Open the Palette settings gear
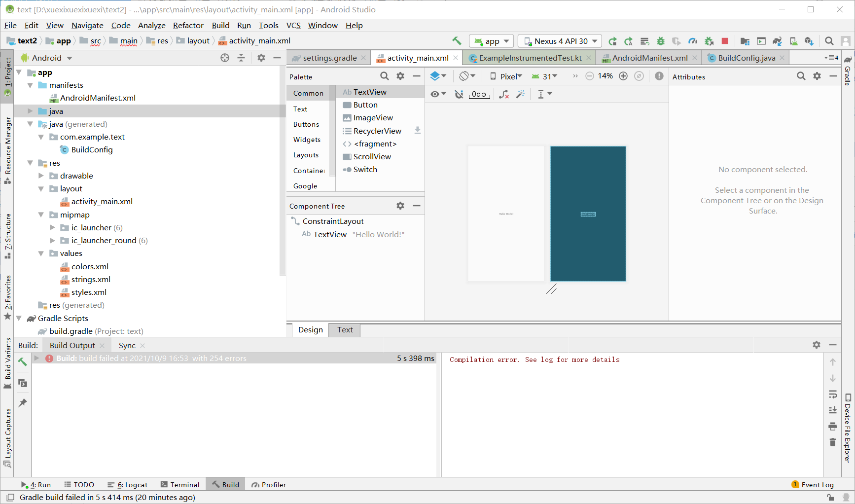This screenshot has width=855, height=504. 400,76
